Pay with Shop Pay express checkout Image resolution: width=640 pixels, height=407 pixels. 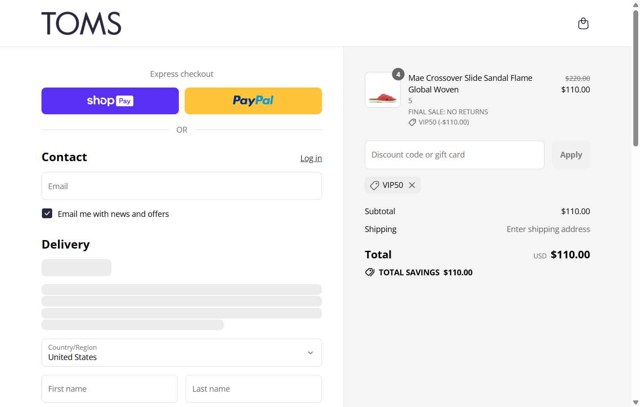[110, 101]
